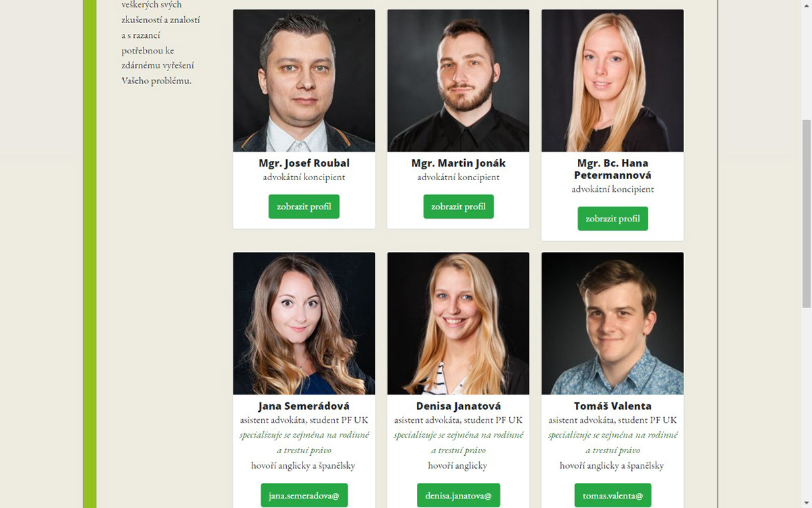
Task: Click the page's vertical scrollbar thumb
Action: [x=807, y=213]
